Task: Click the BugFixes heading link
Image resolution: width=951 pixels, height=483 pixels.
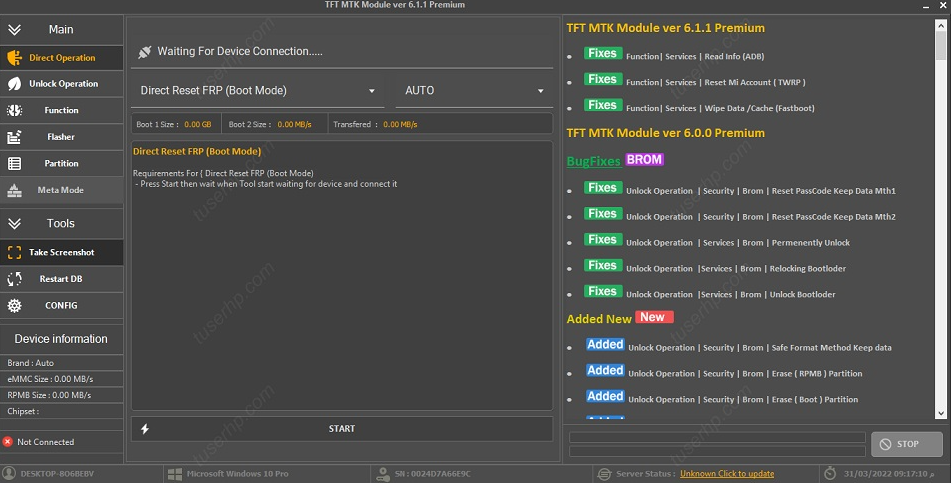Action: pyautogui.click(x=593, y=161)
